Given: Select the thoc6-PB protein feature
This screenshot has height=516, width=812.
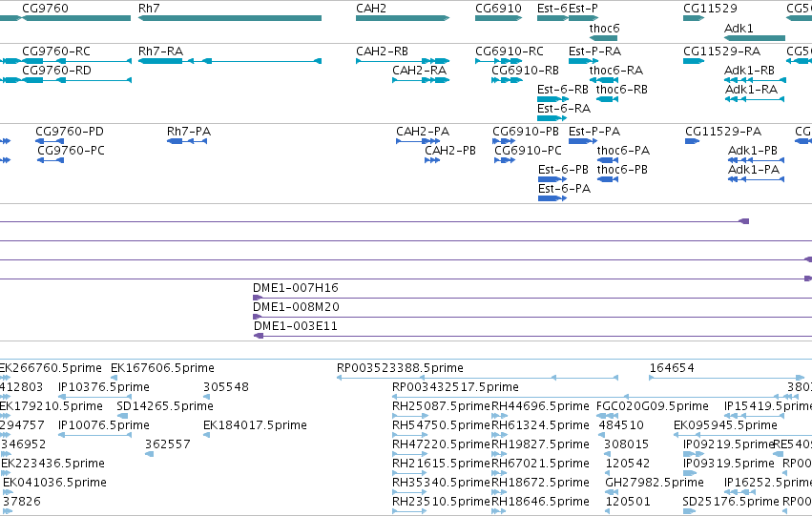Looking at the screenshot, I should [x=608, y=179].
